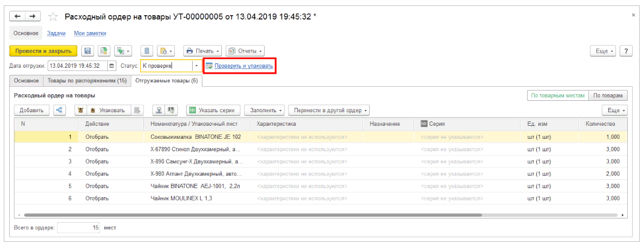Open the Товары по распоряжениям tab
The width and height of the screenshot is (644, 251).
(87, 81)
